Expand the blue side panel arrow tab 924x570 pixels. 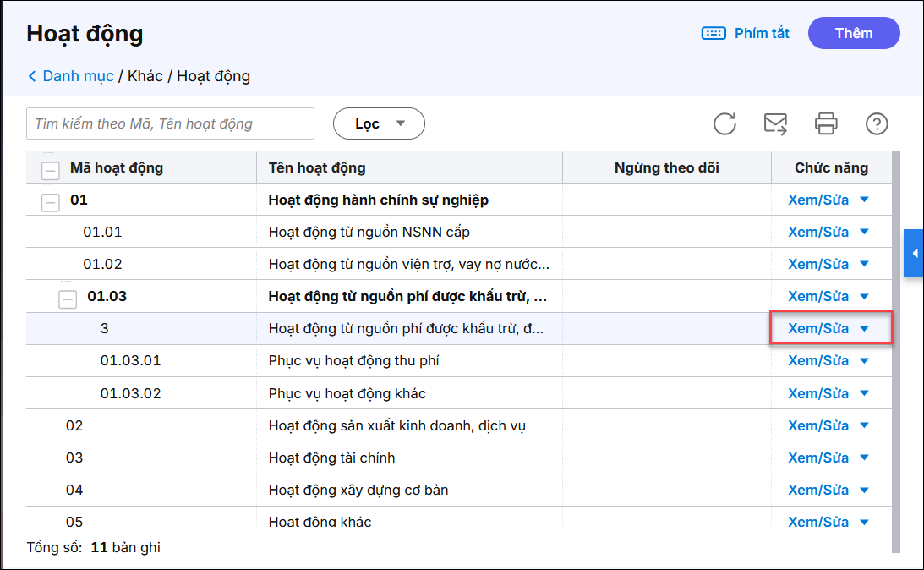tap(914, 253)
